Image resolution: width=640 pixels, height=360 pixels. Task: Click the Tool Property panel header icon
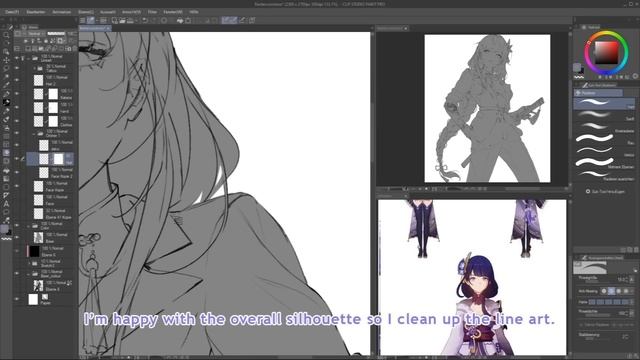click(584, 258)
